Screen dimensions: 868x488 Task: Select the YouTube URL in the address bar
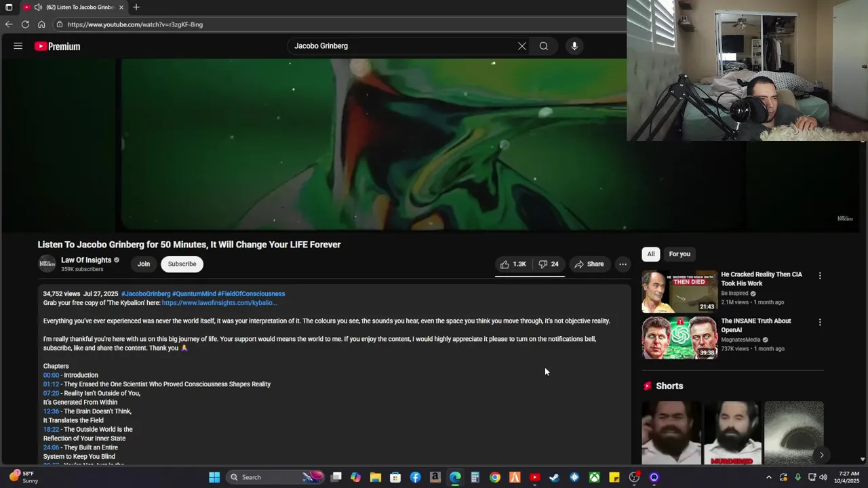click(x=135, y=24)
